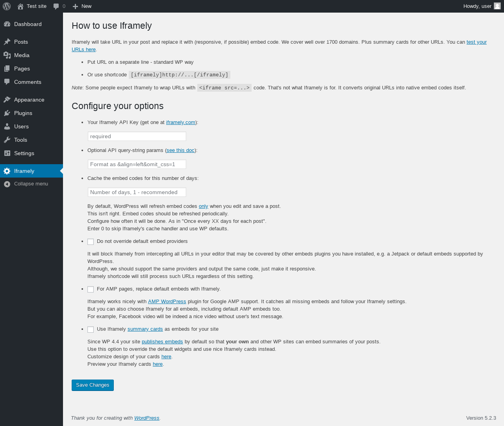Open the comments bubble icon in admin bar
This screenshot has height=426, width=504.
tap(56, 6)
